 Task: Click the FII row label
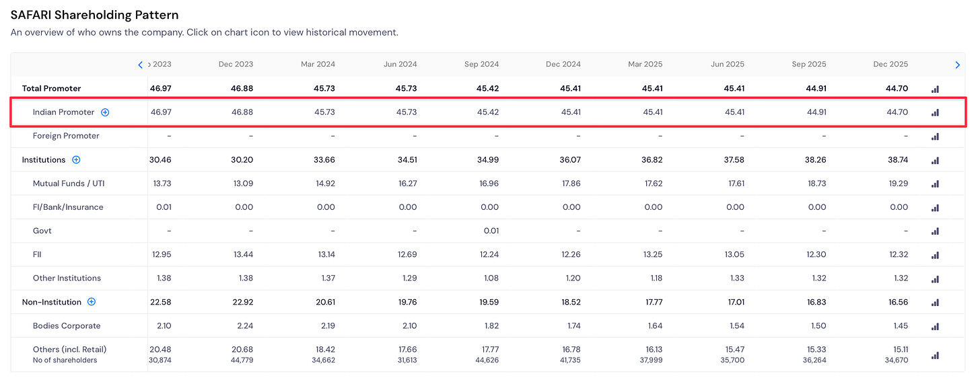coord(37,255)
